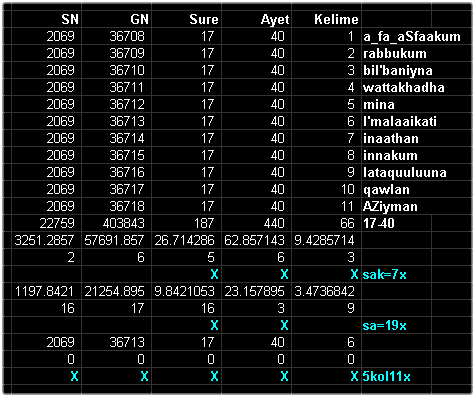This screenshot has width=475, height=397.
Task: Select the sum cell 403843
Action: point(117,223)
